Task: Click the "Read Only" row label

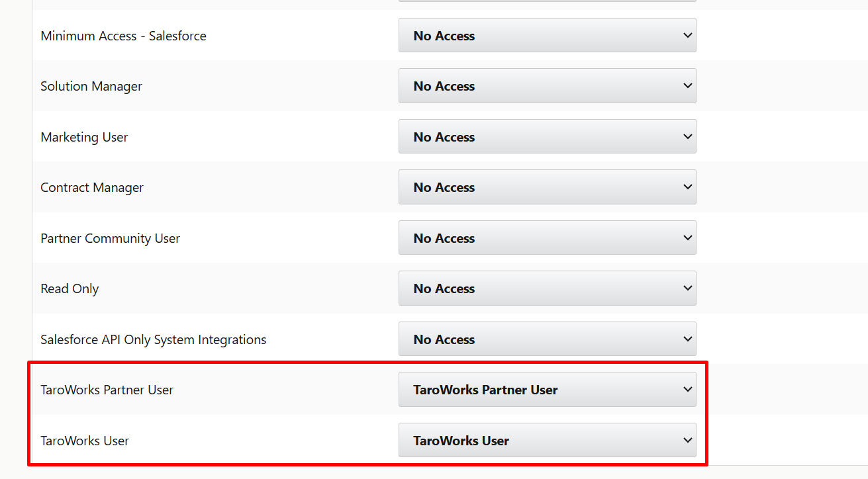Action: (70, 288)
